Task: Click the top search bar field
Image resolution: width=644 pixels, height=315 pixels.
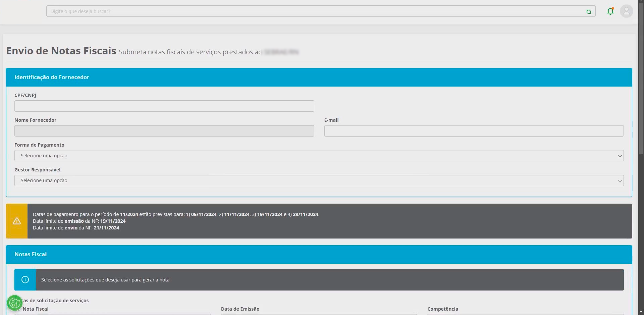Action: (x=315, y=11)
